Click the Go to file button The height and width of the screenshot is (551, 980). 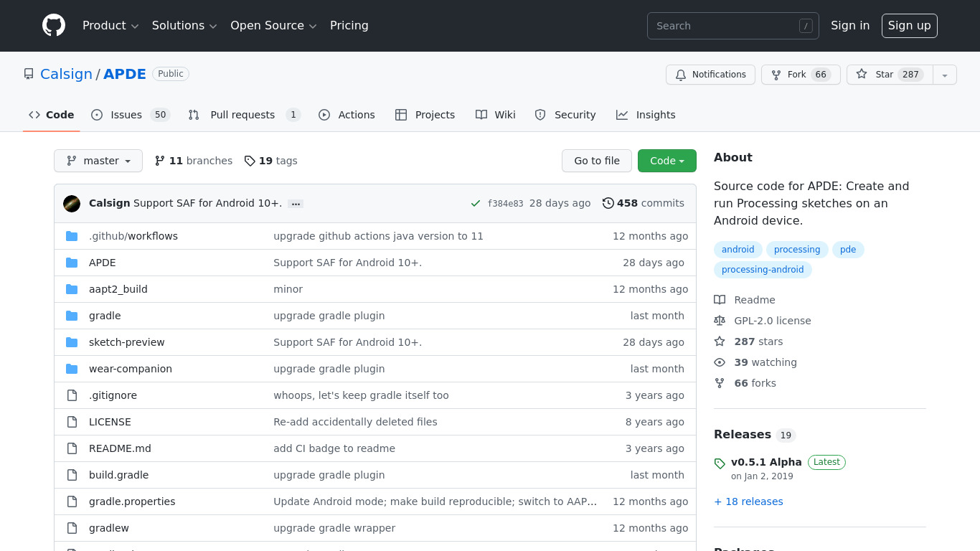(x=597, y=161)
